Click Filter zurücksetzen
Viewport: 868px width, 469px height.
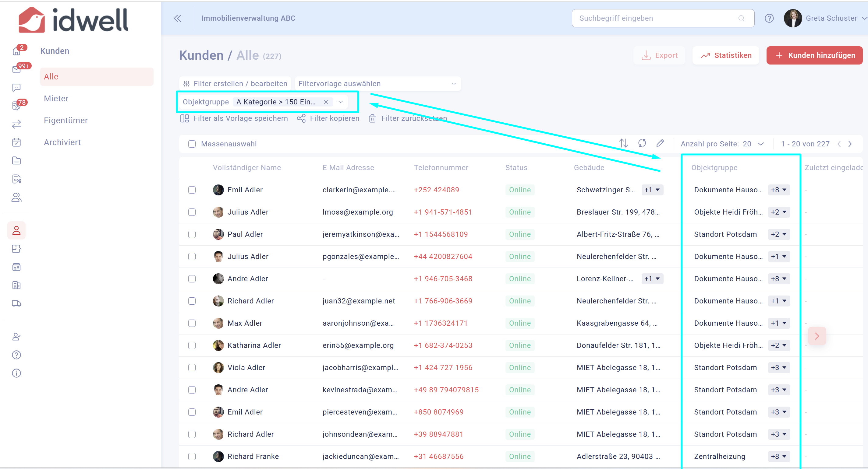[408, 118]
